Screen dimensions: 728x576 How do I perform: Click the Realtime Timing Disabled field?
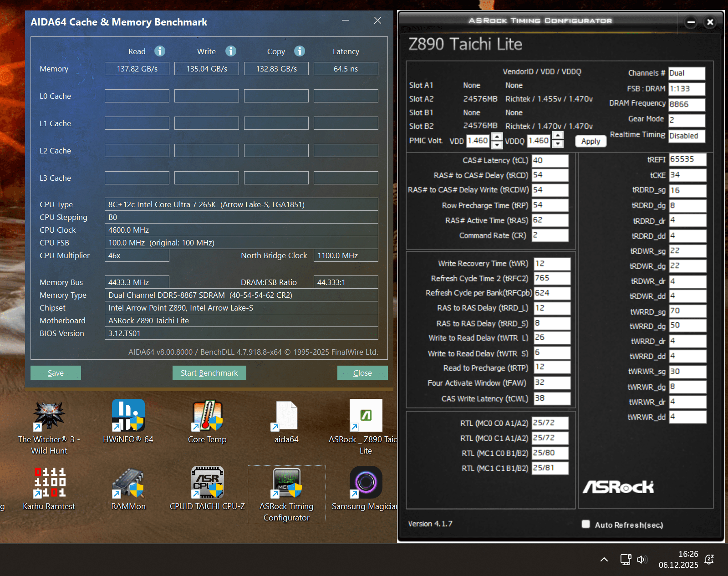(687, 136)
